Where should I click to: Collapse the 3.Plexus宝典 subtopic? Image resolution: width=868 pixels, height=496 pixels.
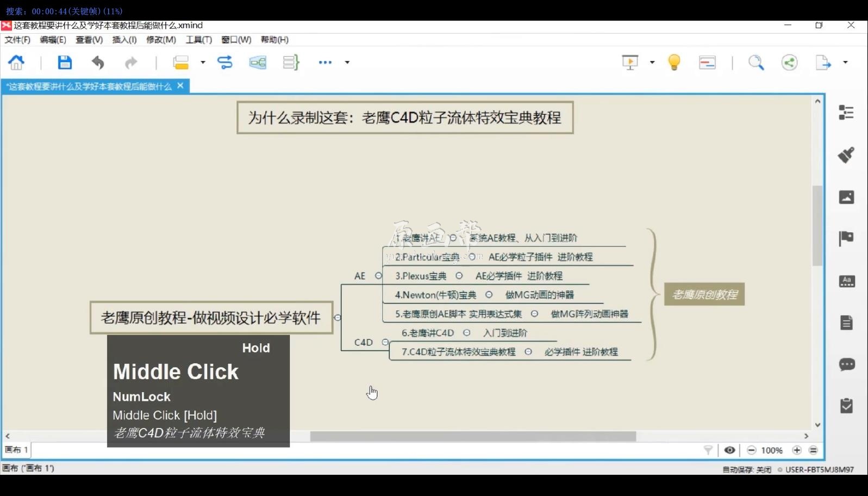click(459, 276)
